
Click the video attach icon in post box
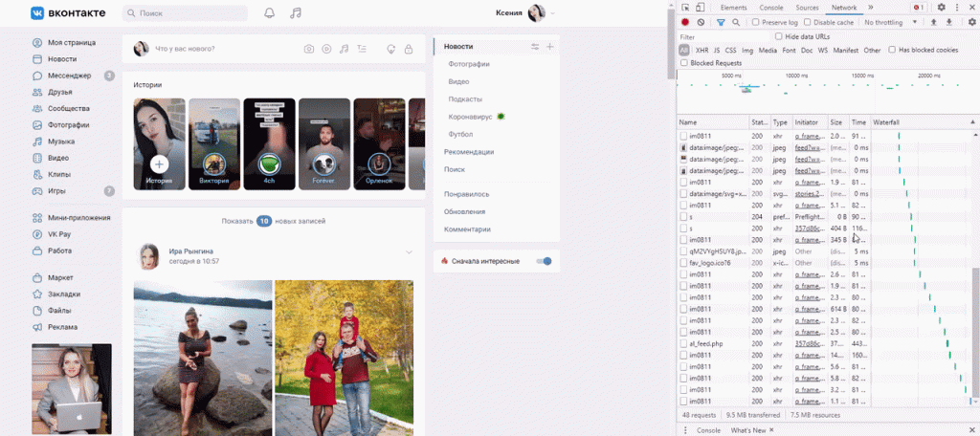pyautogui.click(x=326, y=49)
